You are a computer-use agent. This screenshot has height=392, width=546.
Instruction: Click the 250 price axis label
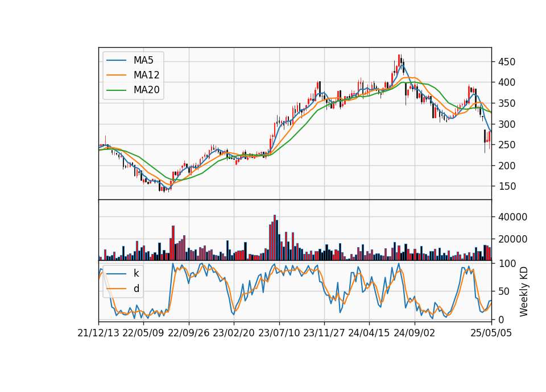click(x=507, y=145)
